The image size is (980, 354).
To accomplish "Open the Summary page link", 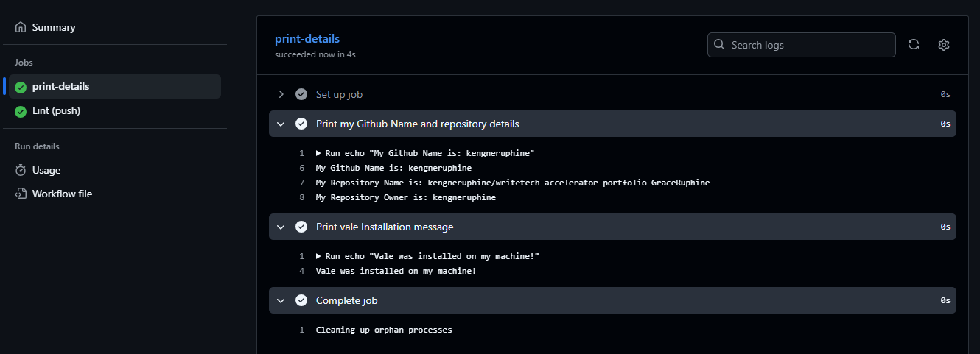I will (x=54, y=27).
